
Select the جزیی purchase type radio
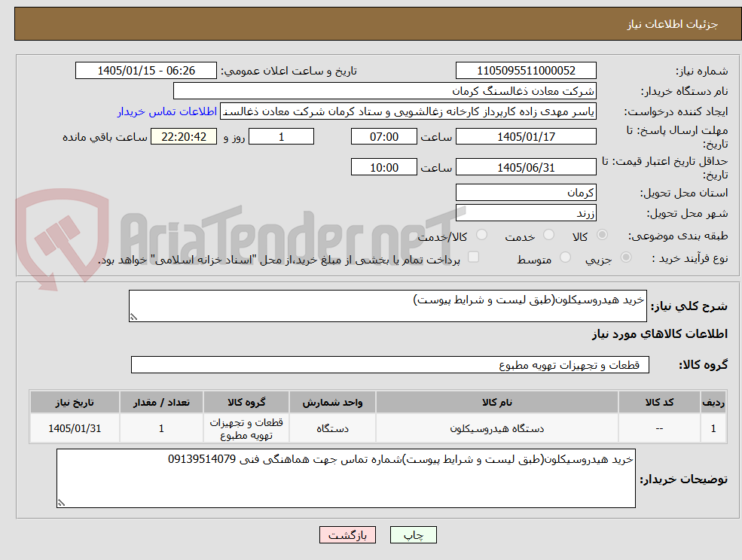[625, 257]
